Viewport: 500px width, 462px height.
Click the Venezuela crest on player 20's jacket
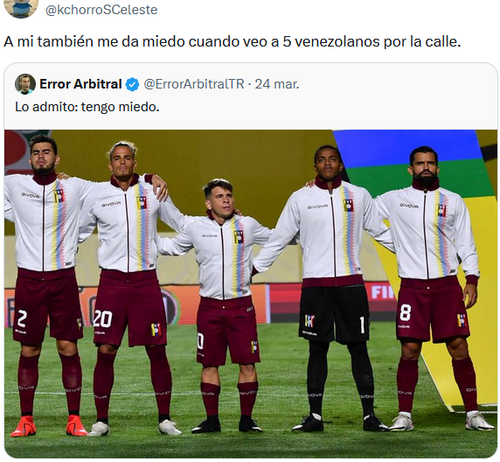point(141,203)
